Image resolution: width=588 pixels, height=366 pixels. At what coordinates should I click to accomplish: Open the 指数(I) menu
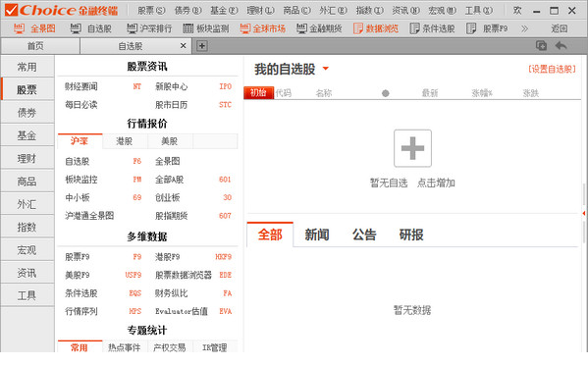(x=369, y=11)
